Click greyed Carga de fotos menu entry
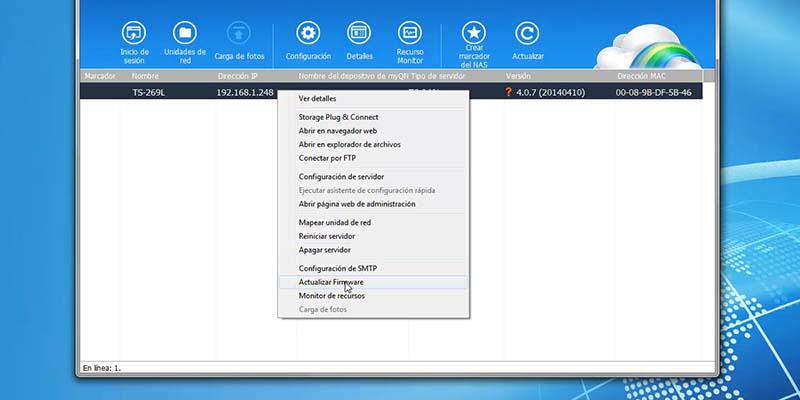This screenshot has height=400, width=800. [x=322, y=310]
